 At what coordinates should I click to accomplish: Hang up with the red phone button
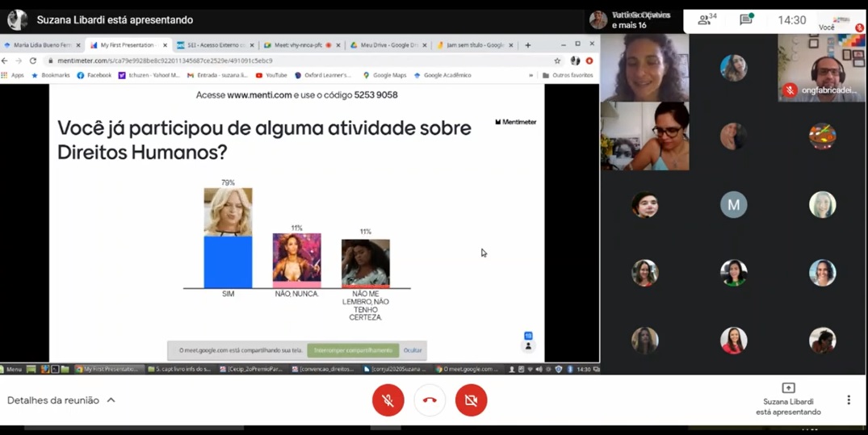(x=430, y=400)
